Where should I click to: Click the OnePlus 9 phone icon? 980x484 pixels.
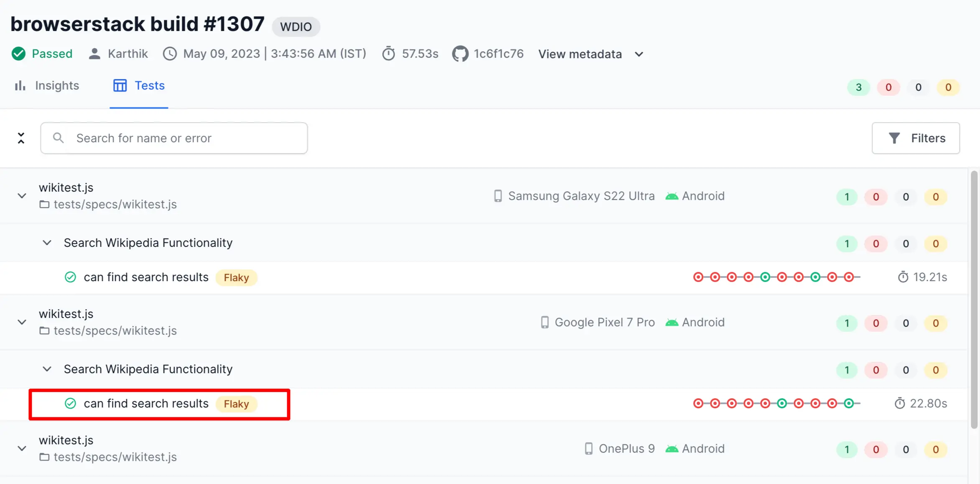tap(588, 449)
